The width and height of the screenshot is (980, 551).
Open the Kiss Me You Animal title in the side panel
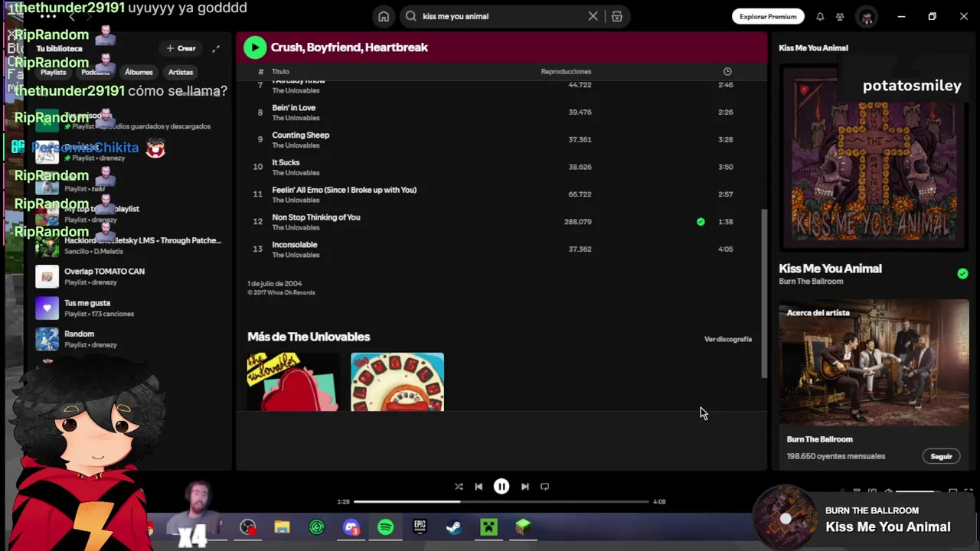pyautogui.click(x=830, y=269)
